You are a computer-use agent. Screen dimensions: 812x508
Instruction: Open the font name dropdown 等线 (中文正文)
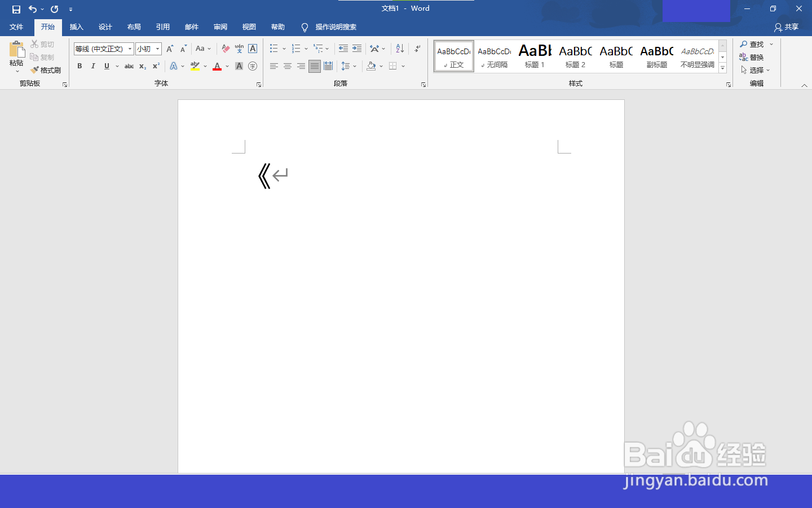coord(130,49)
